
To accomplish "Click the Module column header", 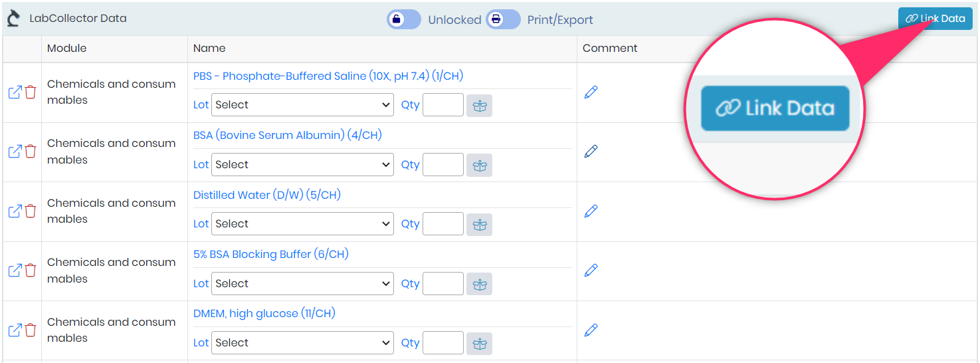I will click(x=67, y=48).
